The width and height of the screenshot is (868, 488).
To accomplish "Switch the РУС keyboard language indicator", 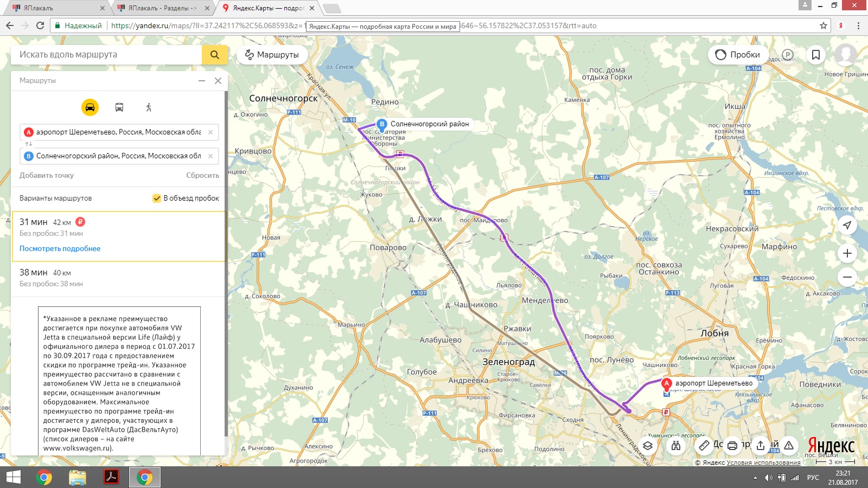I will (813, 478).
